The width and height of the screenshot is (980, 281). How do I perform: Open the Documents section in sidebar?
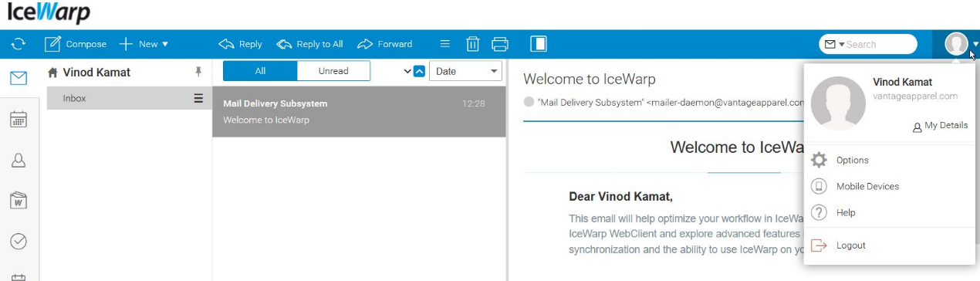click(x=19, y=201)
